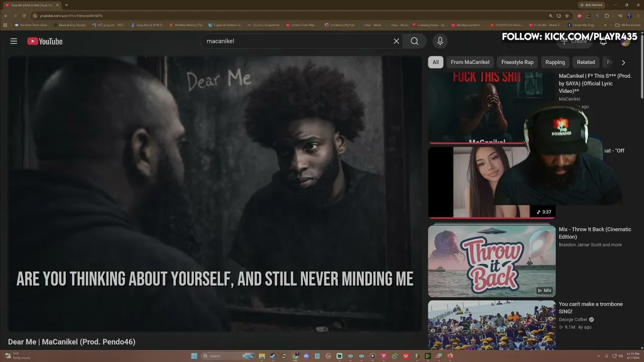The width and height of the screenshot is (644, 362).
Task: Start voice search with the microphone
Action: 440,41
